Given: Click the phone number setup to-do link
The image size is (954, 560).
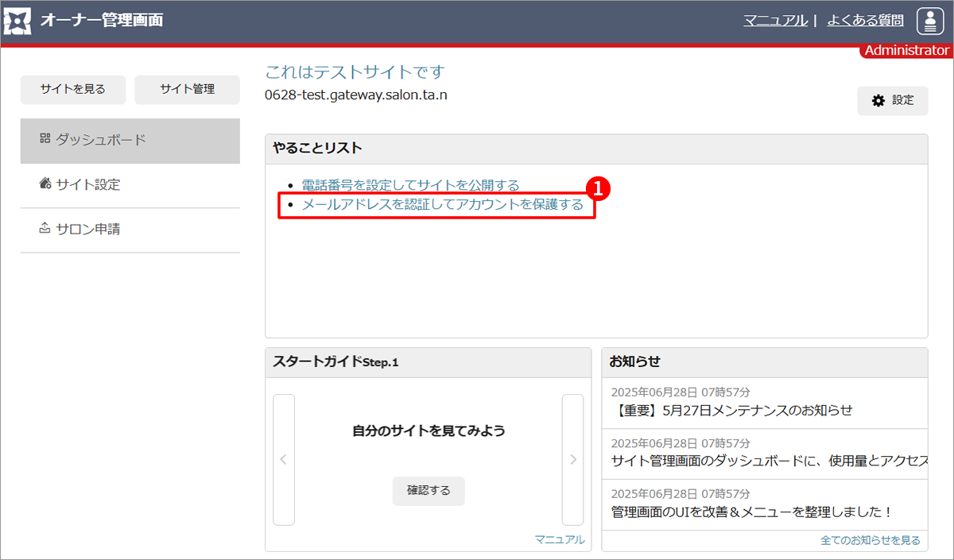Looking at the screenshot, I should click(x=410, y=185).
